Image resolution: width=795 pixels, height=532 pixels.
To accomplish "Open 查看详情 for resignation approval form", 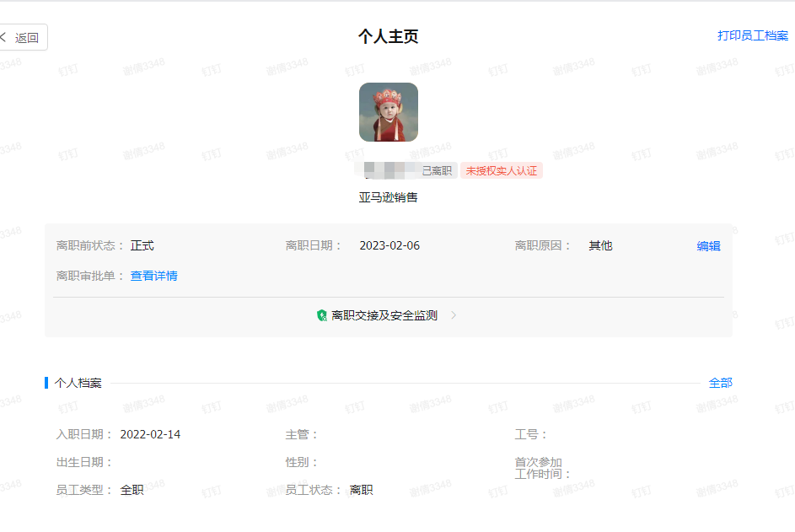I will click(153, 276).
